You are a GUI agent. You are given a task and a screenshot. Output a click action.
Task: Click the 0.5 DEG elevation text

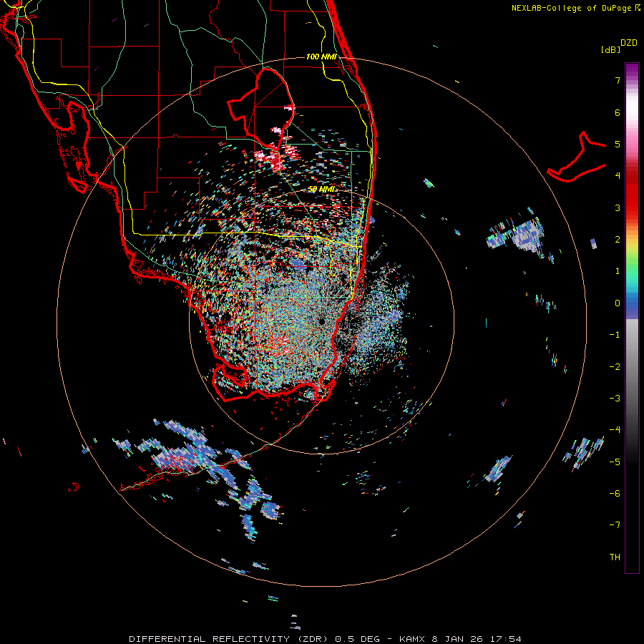point(357,639)
